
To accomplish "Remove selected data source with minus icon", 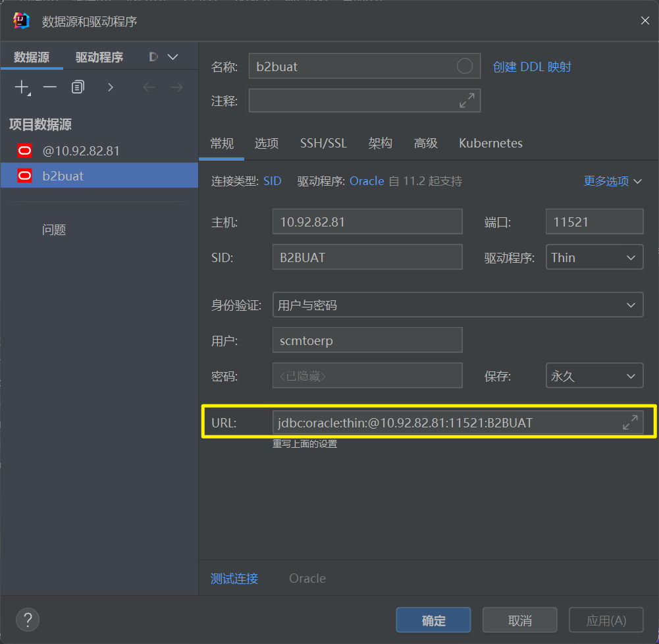I will (50, 87).
